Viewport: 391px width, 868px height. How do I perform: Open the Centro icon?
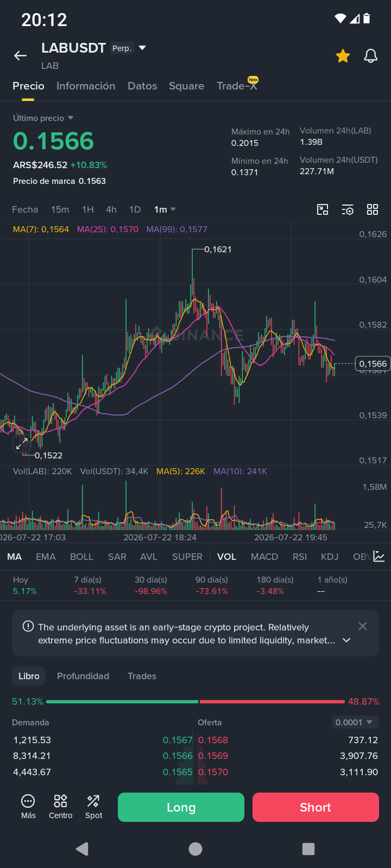[60, 807]
